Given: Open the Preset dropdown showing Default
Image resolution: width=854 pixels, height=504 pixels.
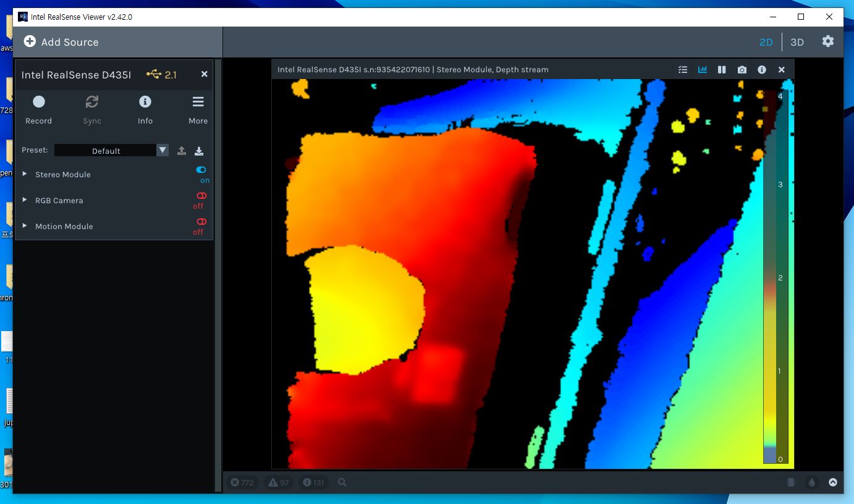Looking at the screenshot, I should 111,151.
